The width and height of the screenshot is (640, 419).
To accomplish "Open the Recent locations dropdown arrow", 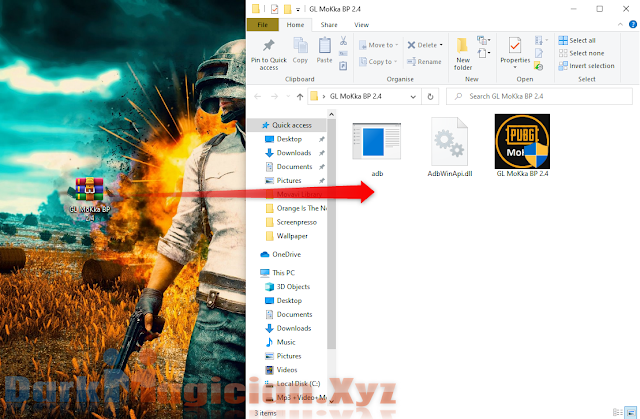I will coord(288,97).
